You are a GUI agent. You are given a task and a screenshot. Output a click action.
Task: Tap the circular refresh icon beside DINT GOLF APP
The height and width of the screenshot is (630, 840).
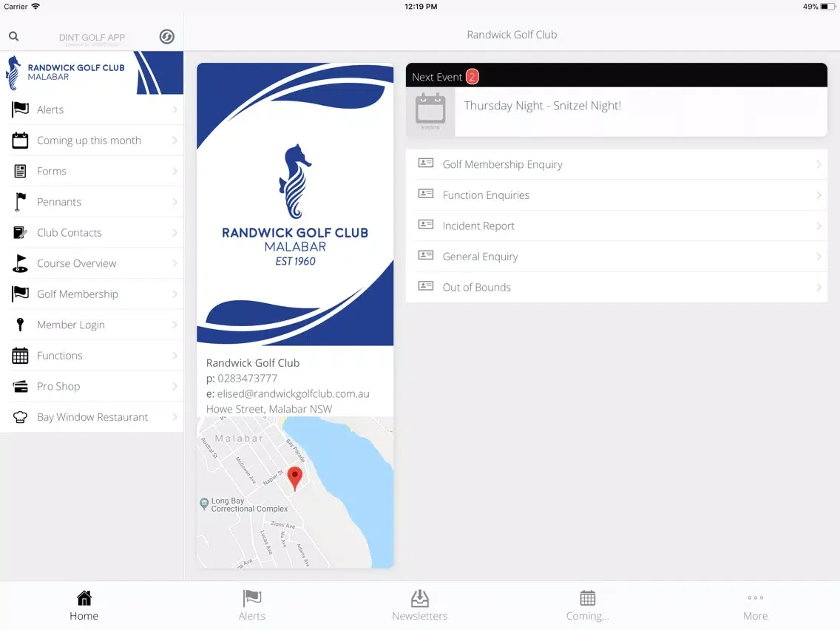166,36
